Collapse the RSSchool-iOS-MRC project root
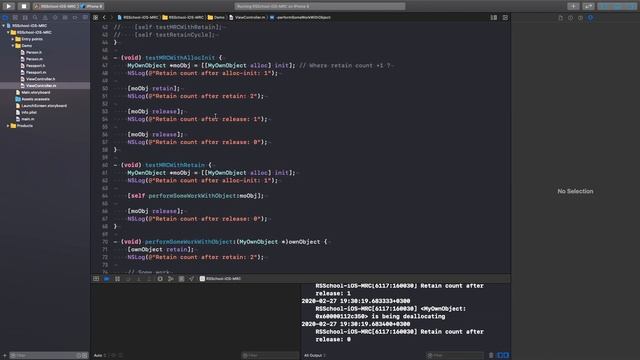Viewport: 640px width, 360px height. pos(4,26)
